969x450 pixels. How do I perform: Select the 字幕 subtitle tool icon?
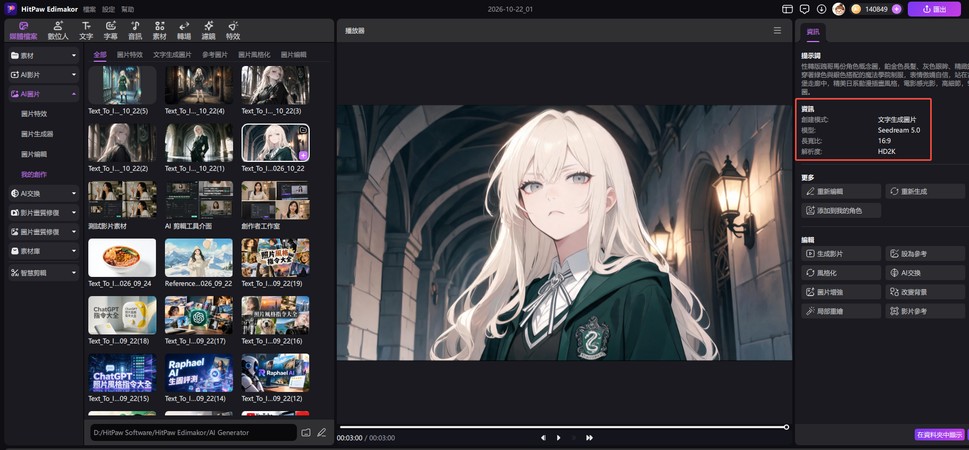(111, 30)
